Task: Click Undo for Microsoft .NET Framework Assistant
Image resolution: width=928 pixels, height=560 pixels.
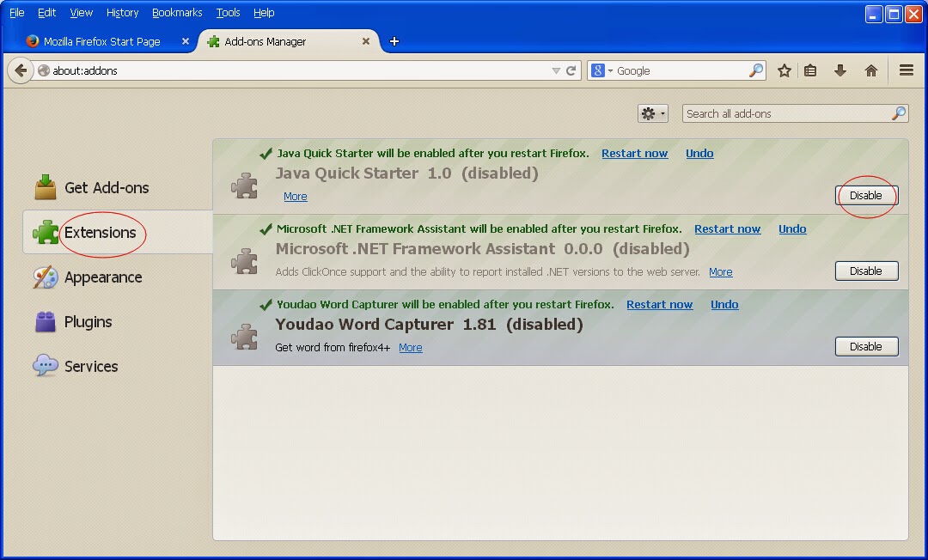Action: click(x=792, y=228)
